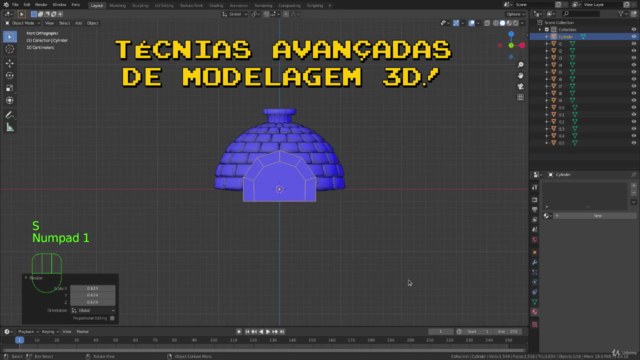Click the timeline Marker menu

click(x=82, y=332)
